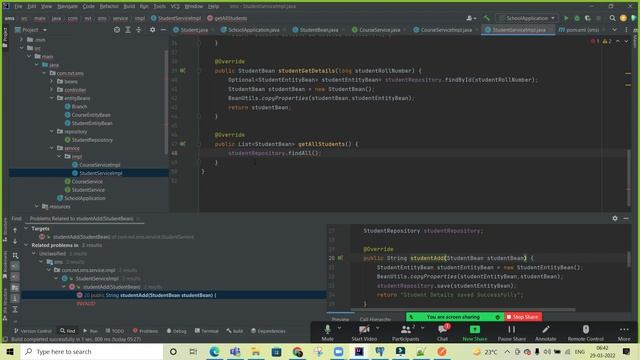Click gutter override icon at studentGetDetails line

tap(182, 71)
